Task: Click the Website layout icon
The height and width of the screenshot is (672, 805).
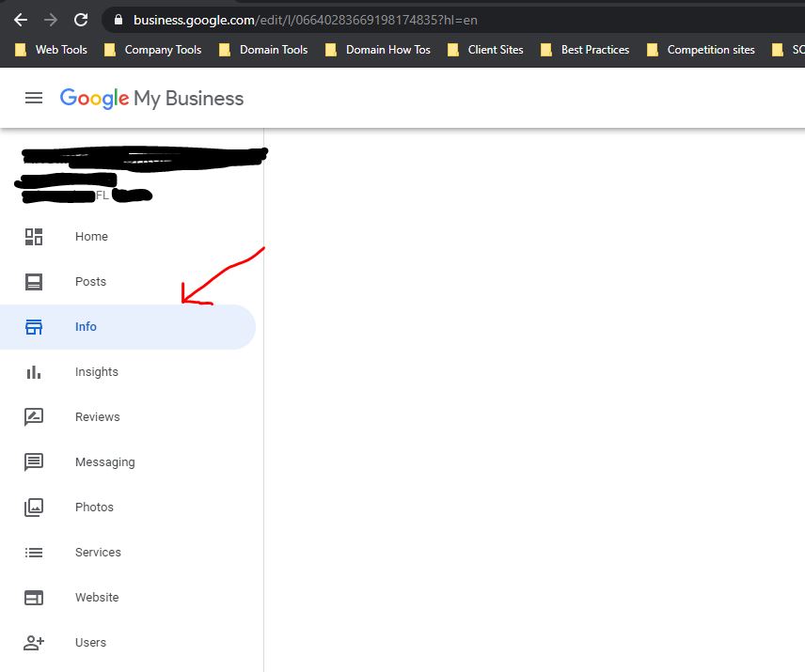Action: pyautogui.click(x=34, y=598)
